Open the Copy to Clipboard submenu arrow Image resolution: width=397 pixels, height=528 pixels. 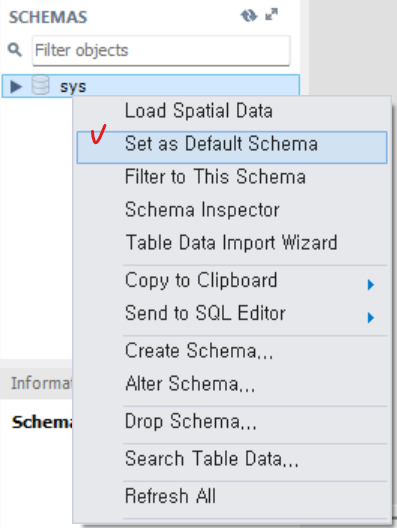pyautogui.click(x=371, y=285)
